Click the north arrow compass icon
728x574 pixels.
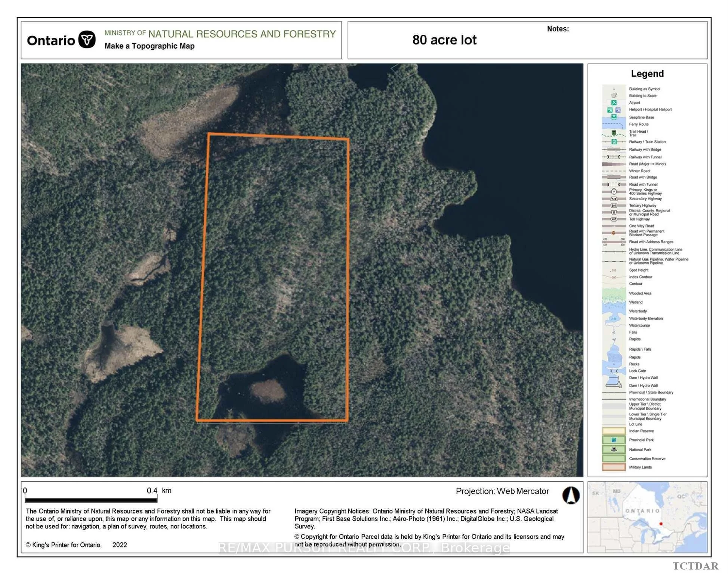click(571, 495)
